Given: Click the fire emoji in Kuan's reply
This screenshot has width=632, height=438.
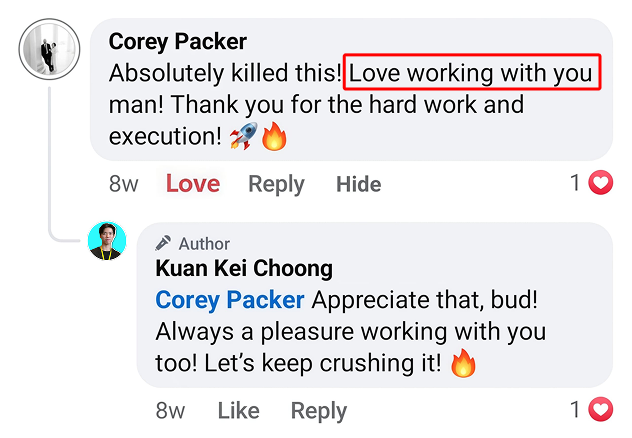Looking at the screenshot, I should 463,363.
